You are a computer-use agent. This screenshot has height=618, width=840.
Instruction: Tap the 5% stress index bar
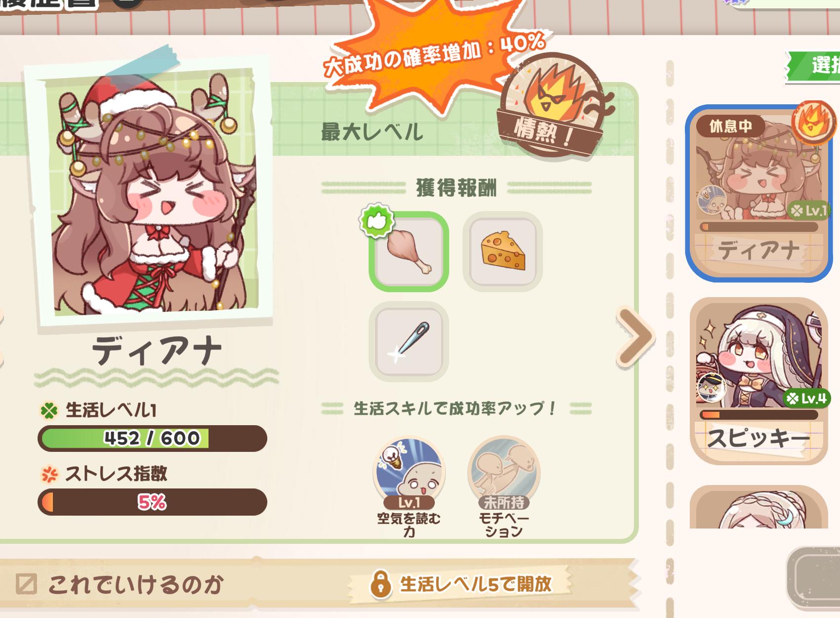[x=152, y=502]
